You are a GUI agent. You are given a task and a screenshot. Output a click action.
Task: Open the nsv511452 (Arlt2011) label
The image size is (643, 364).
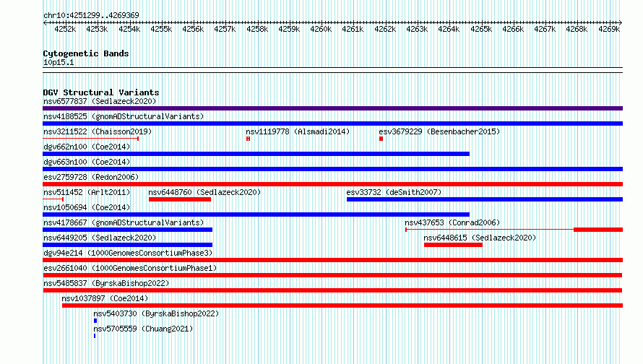click(x=87, y=192)
